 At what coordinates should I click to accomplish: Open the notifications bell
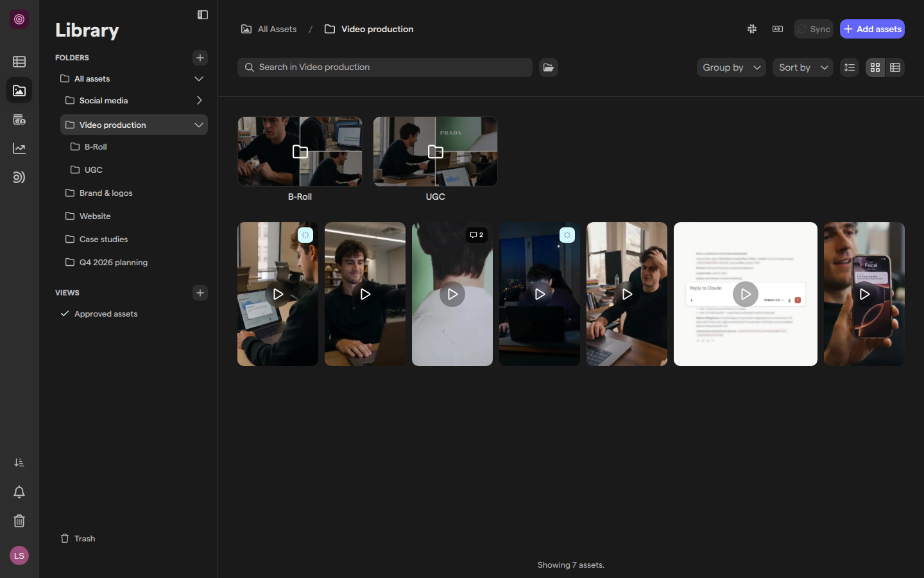(19, 492)
